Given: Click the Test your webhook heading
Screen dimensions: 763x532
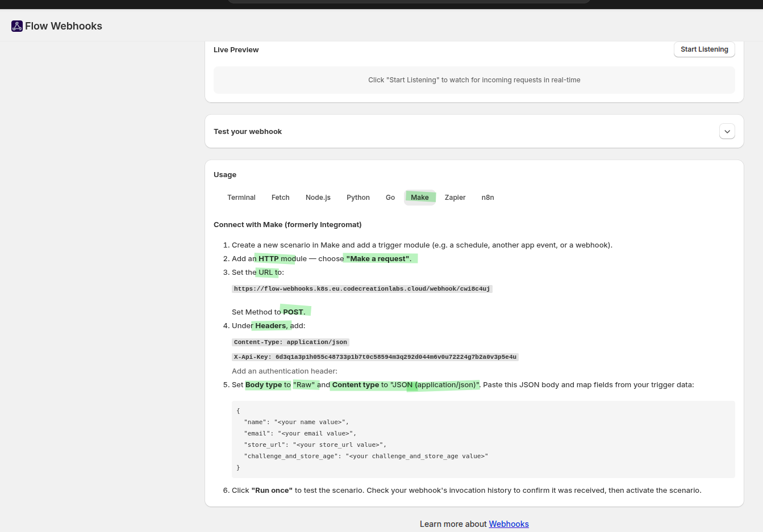Looking at the screenshot, I should (x=248, y=132).
